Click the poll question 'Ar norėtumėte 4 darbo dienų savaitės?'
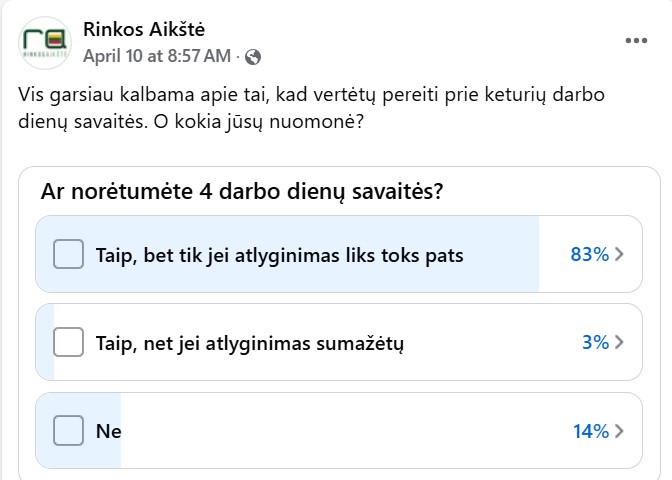This screenshot has width=672, height=480. point(242,191)
